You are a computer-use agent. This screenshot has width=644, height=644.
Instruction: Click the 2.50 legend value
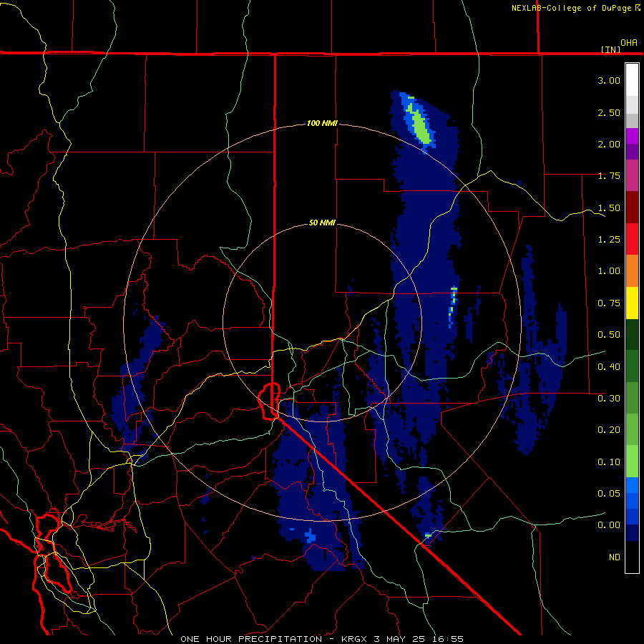pos(609,112)
